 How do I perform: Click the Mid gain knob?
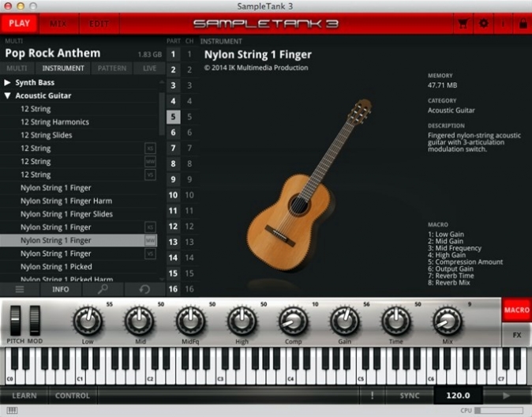click(x=139, y=321)
